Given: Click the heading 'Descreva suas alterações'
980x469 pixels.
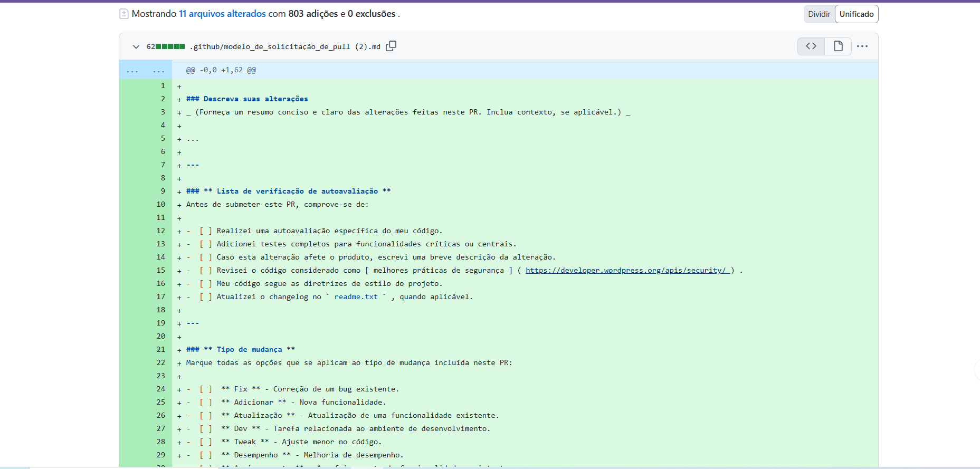Looking at the screenshot, I should point(255,99).
